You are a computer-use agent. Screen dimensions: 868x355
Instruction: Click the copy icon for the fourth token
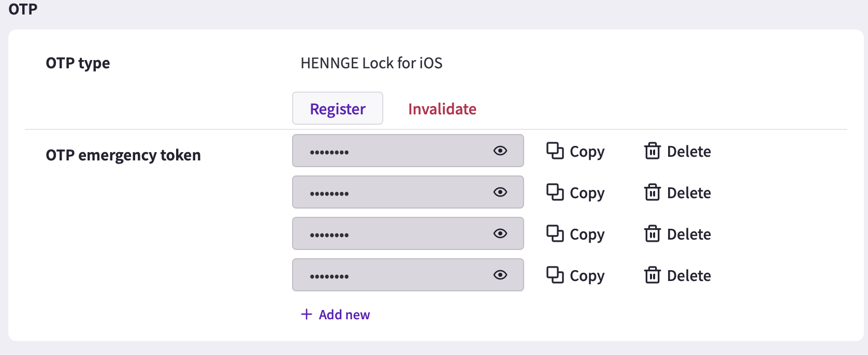pos(555,275)
